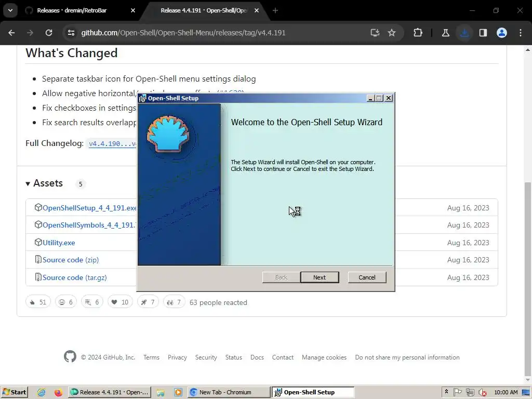Open the browser extensions puzzle icon
532x399 pixels.
(x=418, y=33)
